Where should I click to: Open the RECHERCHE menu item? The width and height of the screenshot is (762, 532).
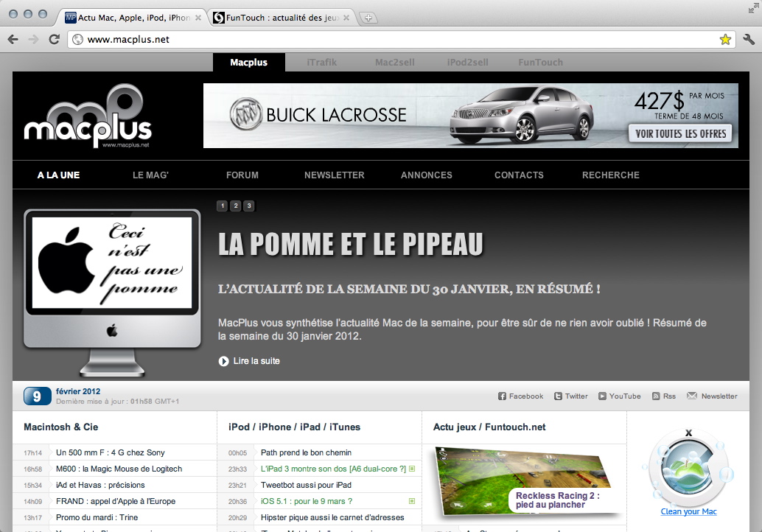611,175
